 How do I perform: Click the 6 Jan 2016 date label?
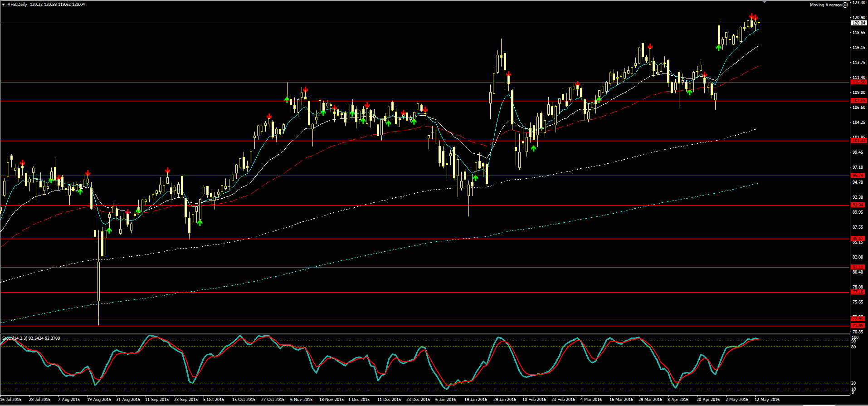pyautogui.click(x=446, y=400)
